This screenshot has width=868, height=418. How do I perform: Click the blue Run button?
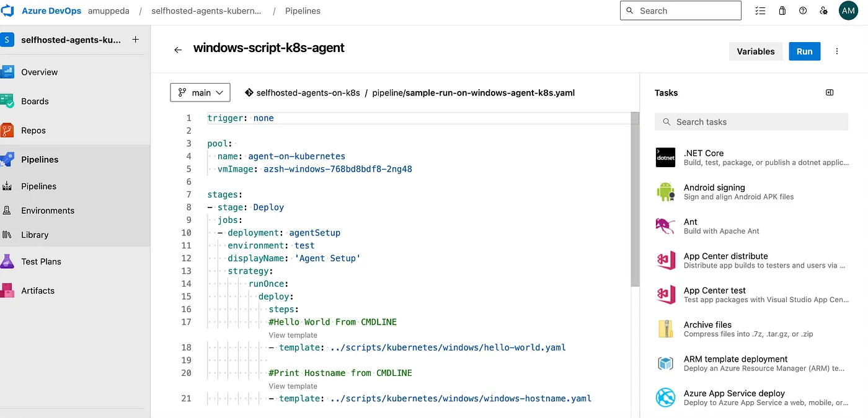pos(805,51)
